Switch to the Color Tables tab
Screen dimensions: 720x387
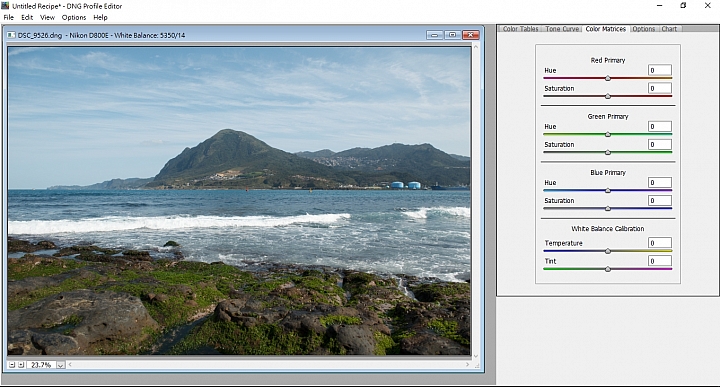pyautogui.click(x=520, y=29)
